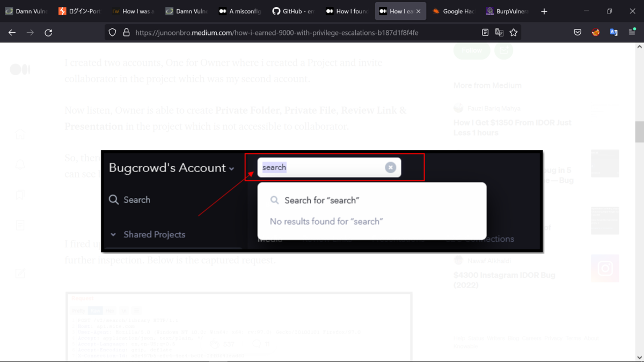
Task: Open the tracking protection shield icon
Action: (112, 33)
